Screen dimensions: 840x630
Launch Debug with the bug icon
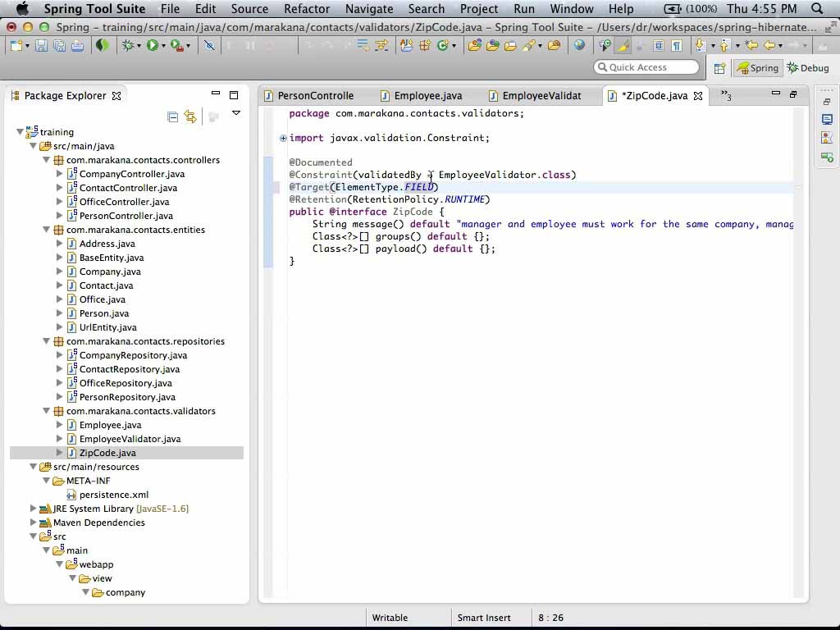tap(127, 46)
